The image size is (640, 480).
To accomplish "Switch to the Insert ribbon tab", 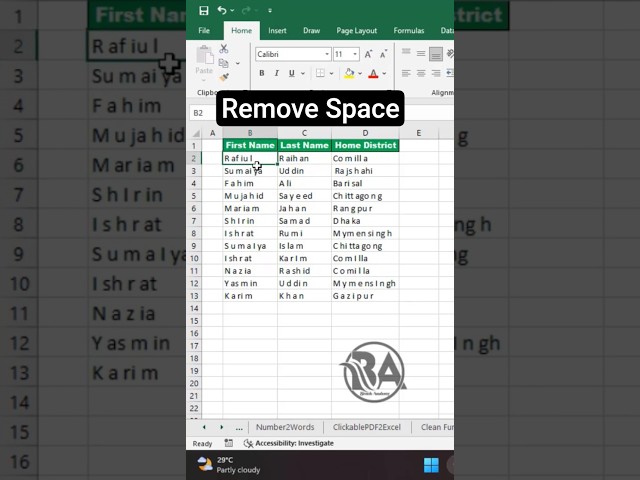I will point(277,31).
